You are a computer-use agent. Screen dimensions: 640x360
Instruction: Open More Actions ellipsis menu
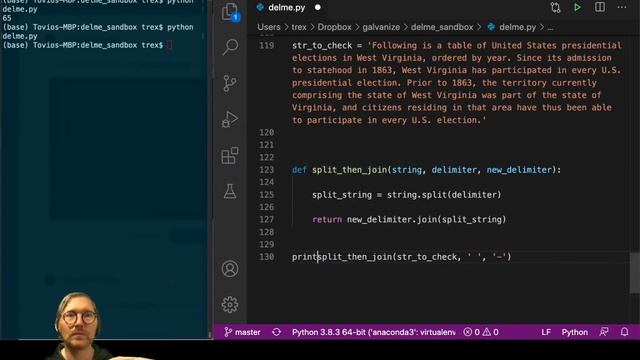pyautogui.click(x=622, y=7)
